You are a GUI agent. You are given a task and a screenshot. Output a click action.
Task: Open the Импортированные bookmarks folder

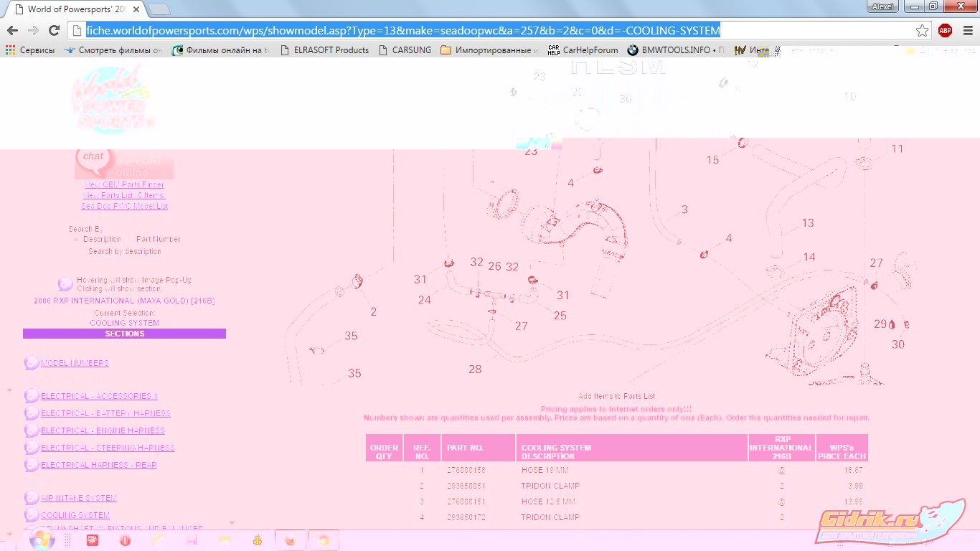tap(490, 50)
